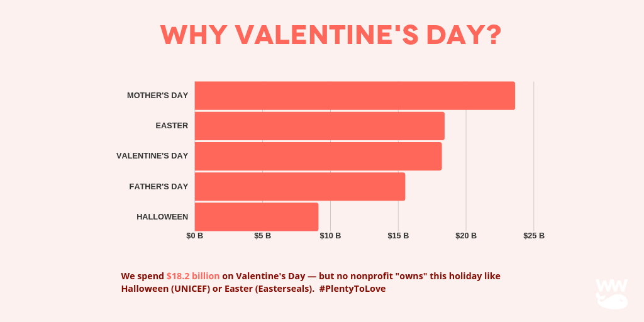The image size is (644, 322).
Task: Click the HALLOWEEN axis label
Action: point(162,216)
